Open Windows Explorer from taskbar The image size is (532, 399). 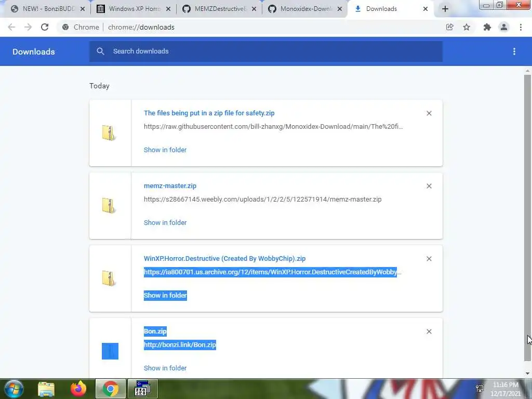click(x=46, y=389)
